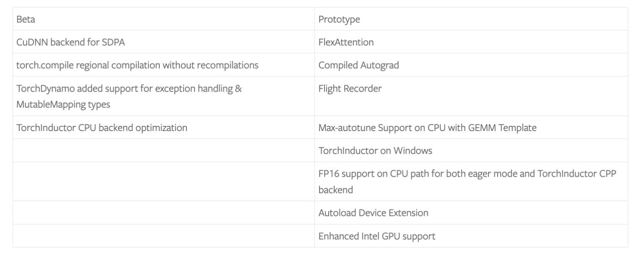Select the CuDNN backend for SDPA cell

(x=70, y=42)
